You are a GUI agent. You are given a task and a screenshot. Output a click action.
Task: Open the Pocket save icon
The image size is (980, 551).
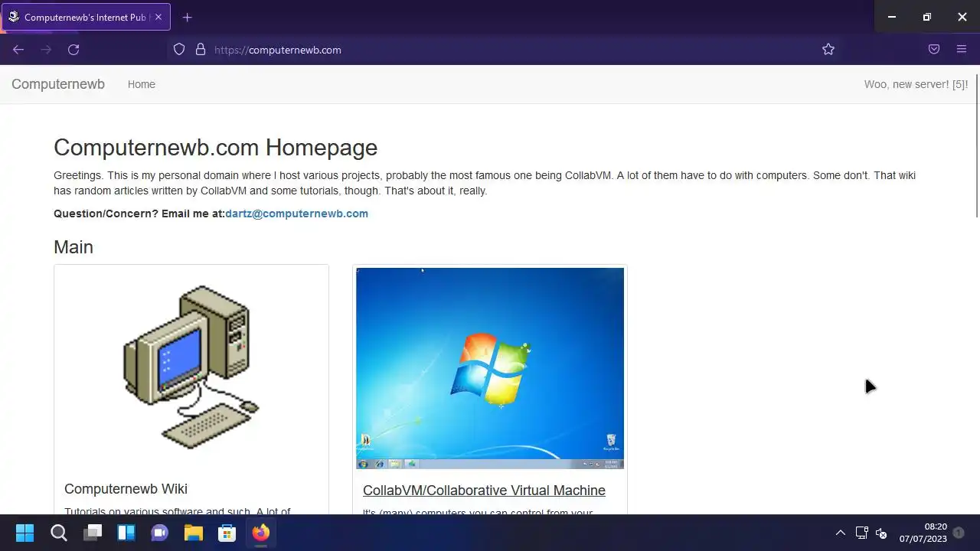pyautogui.click(x=934, y=50)
